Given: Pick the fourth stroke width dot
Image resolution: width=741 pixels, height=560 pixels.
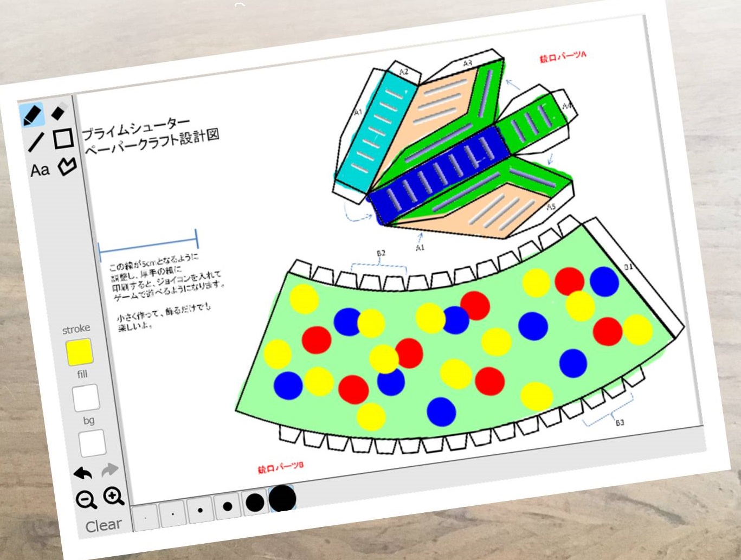Looking at the screenshot, I should (228, 507).
